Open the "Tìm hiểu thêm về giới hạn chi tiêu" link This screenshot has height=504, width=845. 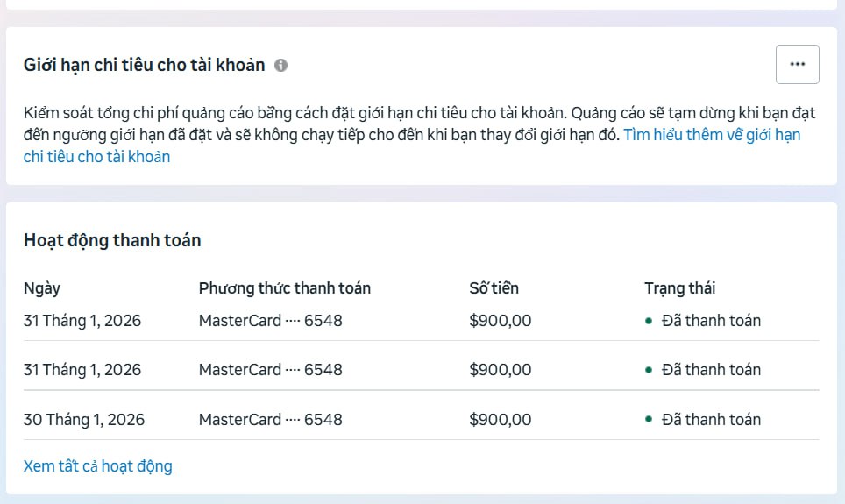tap(711, 135)
